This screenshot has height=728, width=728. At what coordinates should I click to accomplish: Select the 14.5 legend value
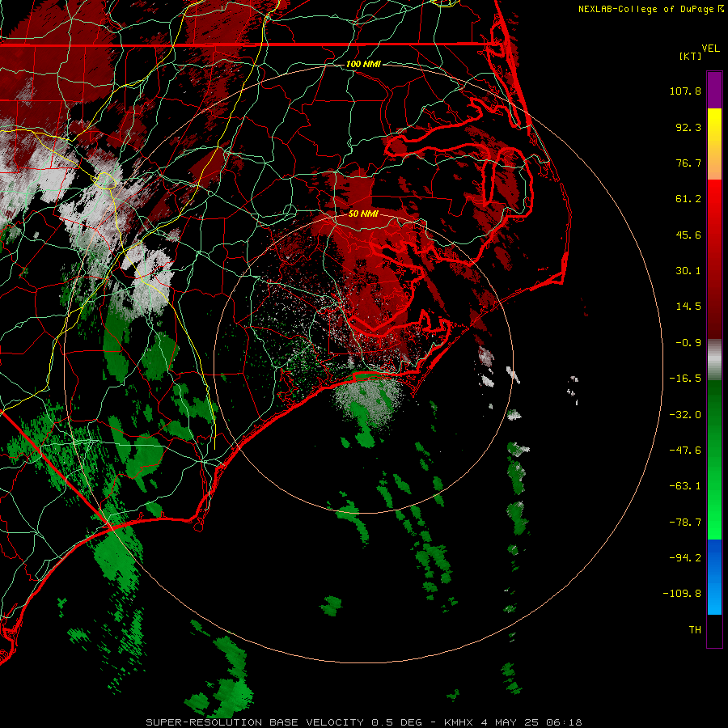click(x=688, y=307)
